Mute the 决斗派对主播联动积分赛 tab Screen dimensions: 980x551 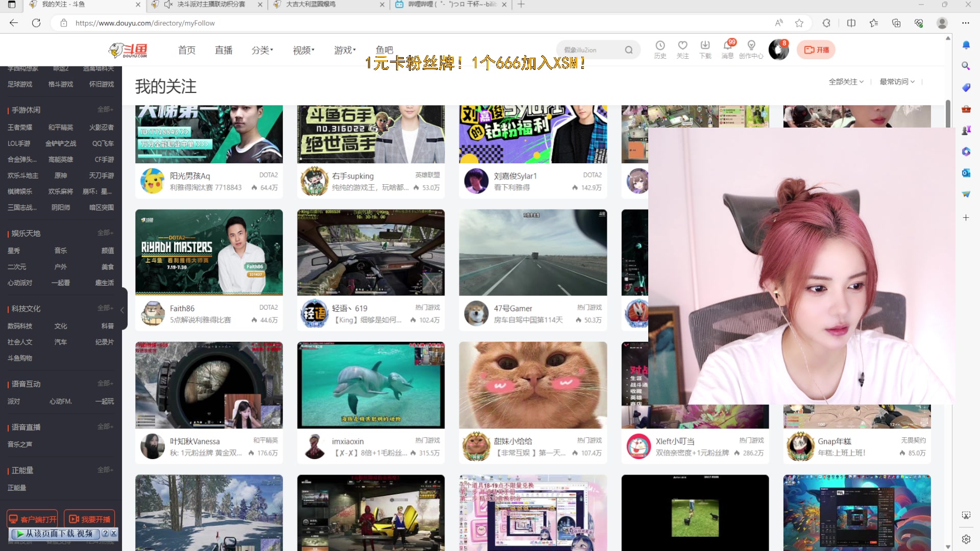(x=168, y=5)
